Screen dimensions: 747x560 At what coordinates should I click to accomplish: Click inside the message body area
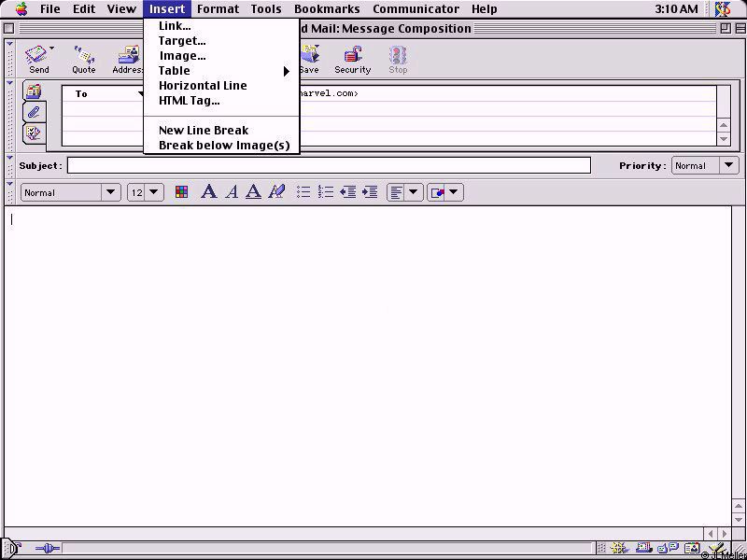tap(368, 366)
